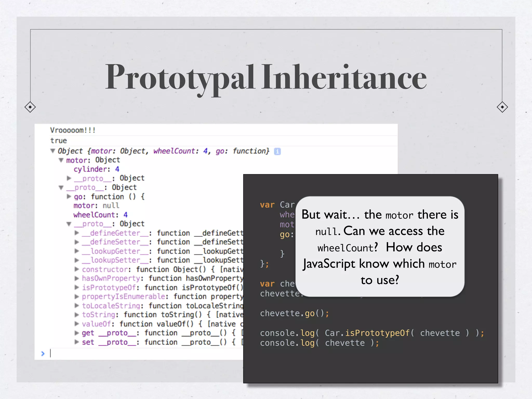Collapse the top-level Object tree

[x=53, y=151]
